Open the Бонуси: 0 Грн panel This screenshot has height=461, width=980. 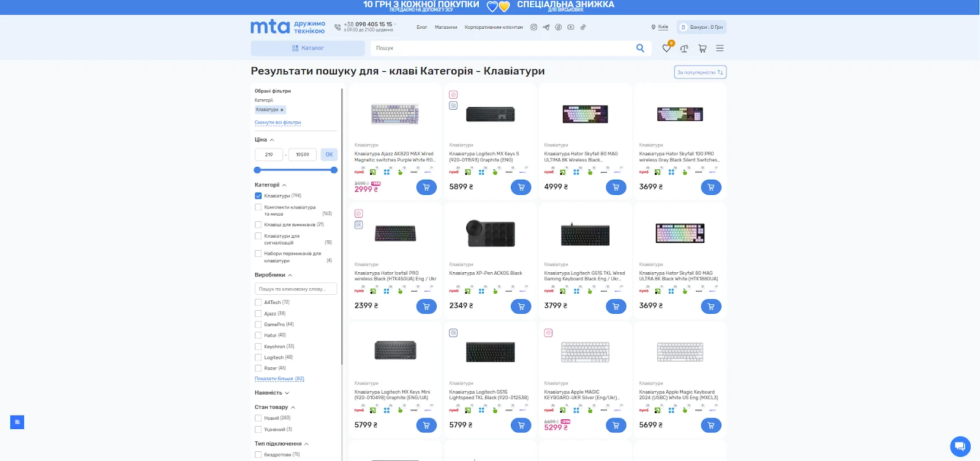coord(702,27)
